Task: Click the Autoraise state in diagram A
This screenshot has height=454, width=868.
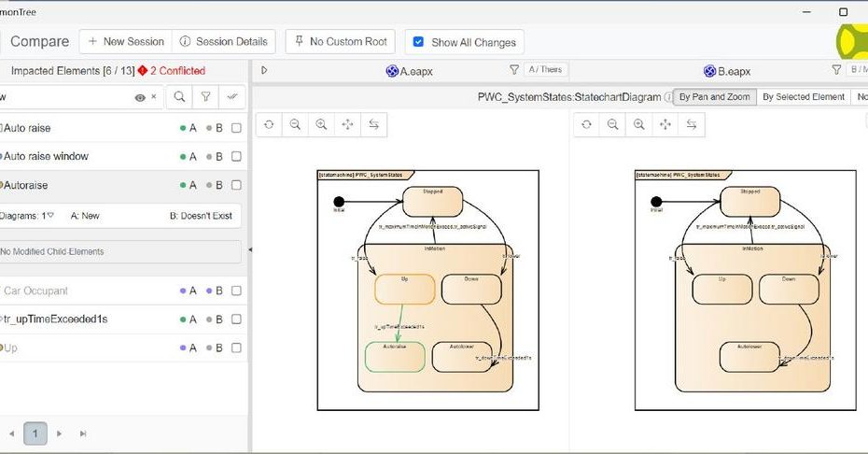Action: [395, 357]
